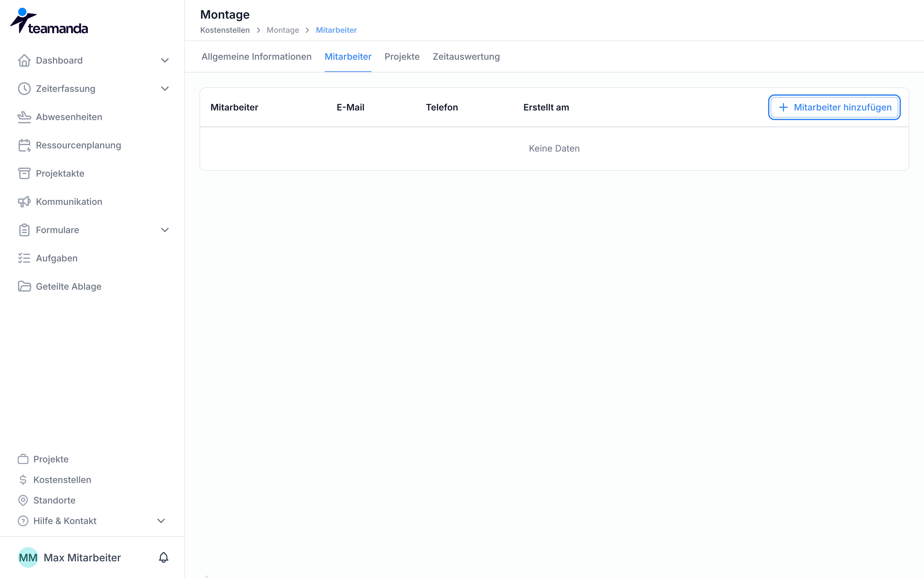Image resolution: width=924 pixels, height=578 pixels.
Task: Click the Kommunikation megaphone icon
Action: (x=24, y=202)
